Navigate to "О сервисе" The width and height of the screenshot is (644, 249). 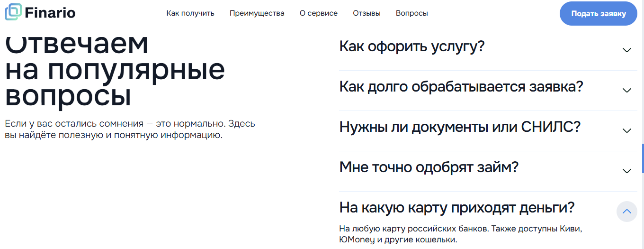[319, 13]
